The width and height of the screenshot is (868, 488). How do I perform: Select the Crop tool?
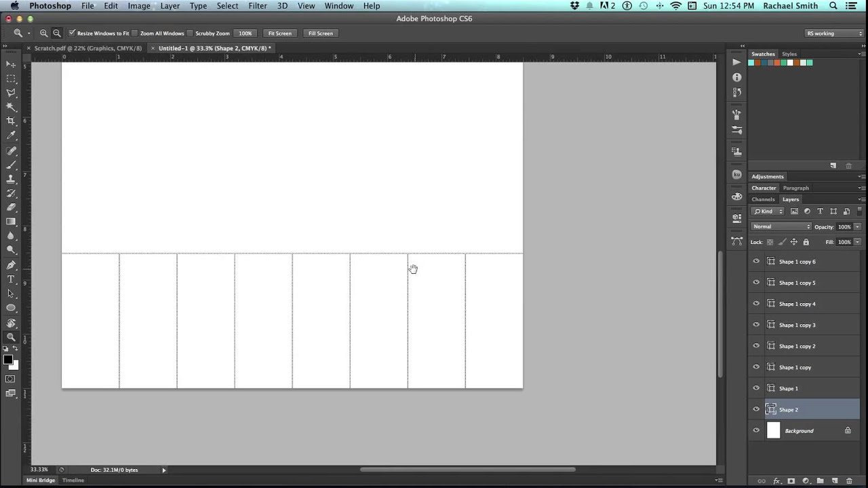11,121
